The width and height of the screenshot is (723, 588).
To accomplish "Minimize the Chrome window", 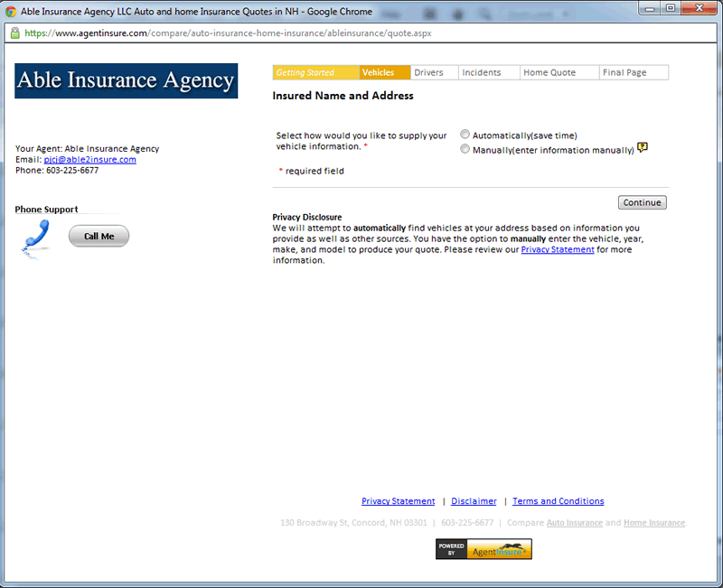I will [650, 8].
